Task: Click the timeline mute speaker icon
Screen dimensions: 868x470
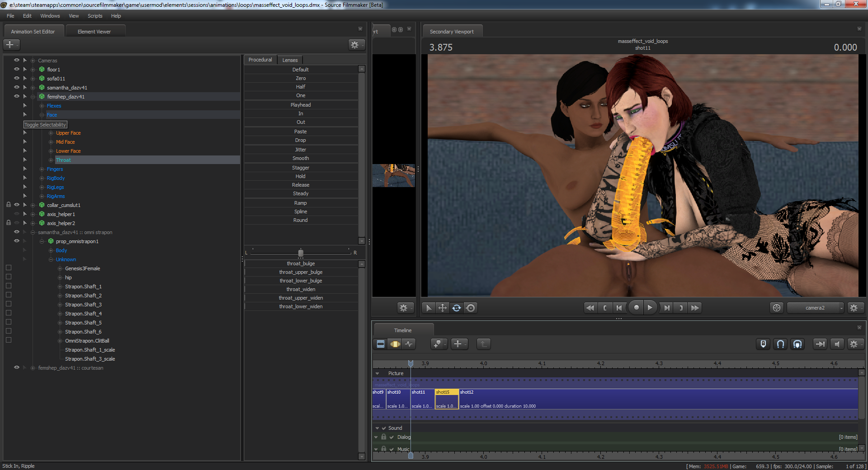Action: pos(837,344)
